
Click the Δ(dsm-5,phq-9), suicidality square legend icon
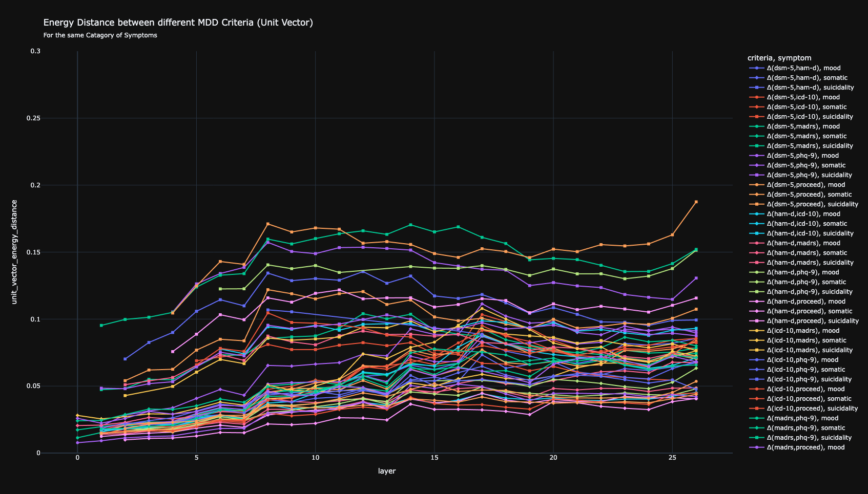[756, 175]
